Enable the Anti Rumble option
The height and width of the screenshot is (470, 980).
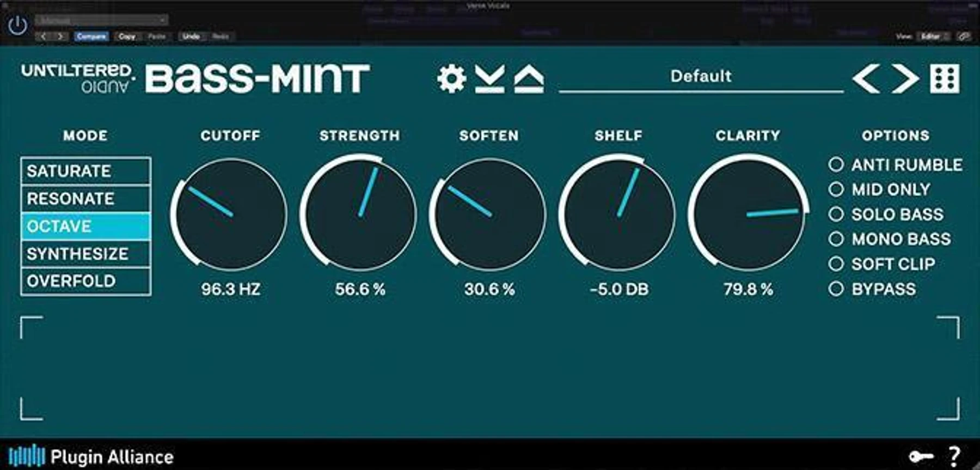point(836,164)
